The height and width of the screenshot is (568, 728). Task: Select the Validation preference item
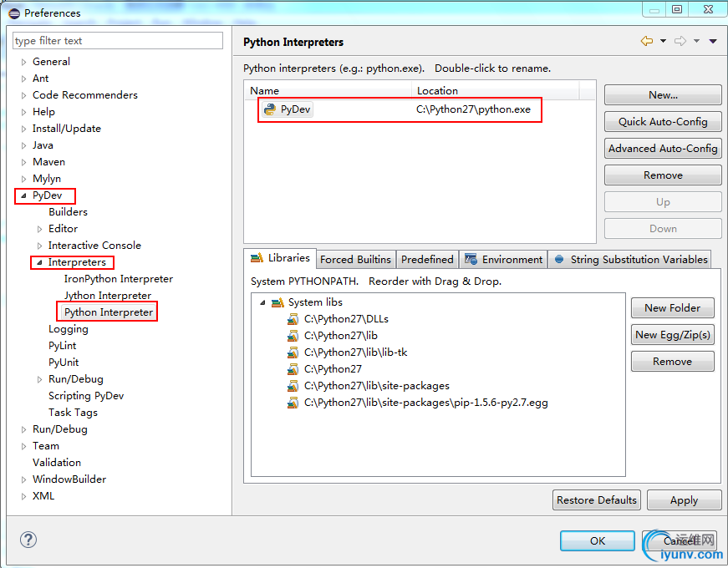pyautogui.click(x=57, y=463)
